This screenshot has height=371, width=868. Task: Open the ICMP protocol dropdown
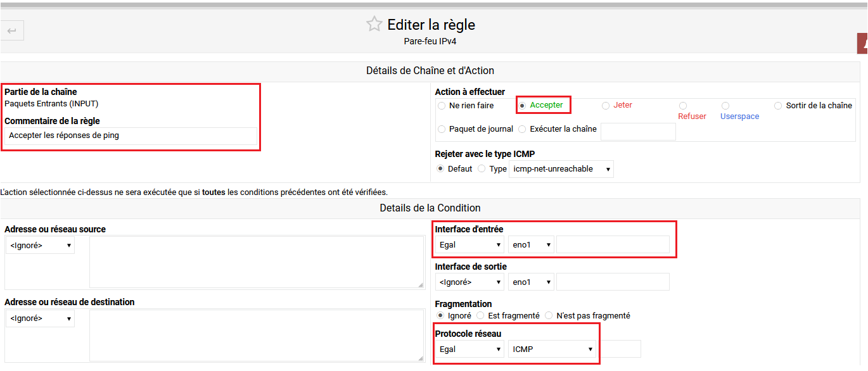tap(552, 348)
